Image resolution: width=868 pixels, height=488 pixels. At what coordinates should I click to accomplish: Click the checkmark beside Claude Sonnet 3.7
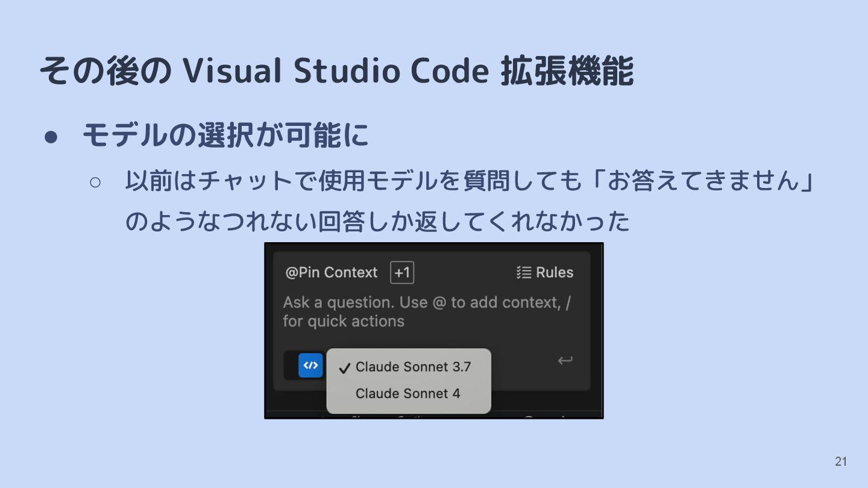[344, 368]
